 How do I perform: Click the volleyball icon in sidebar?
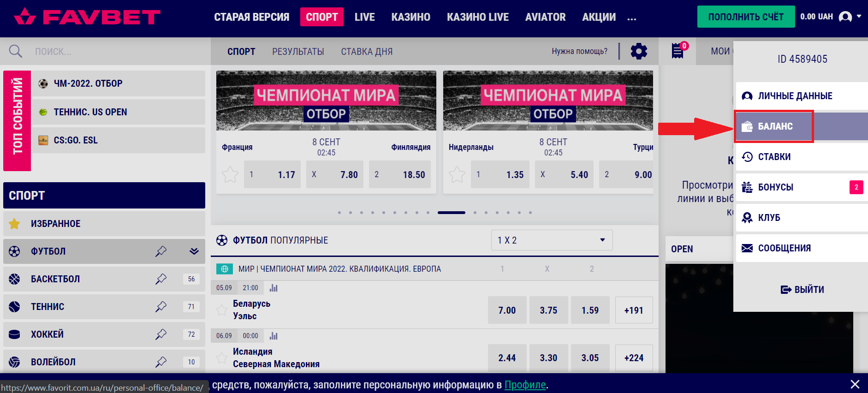click(x=14, y=362)
